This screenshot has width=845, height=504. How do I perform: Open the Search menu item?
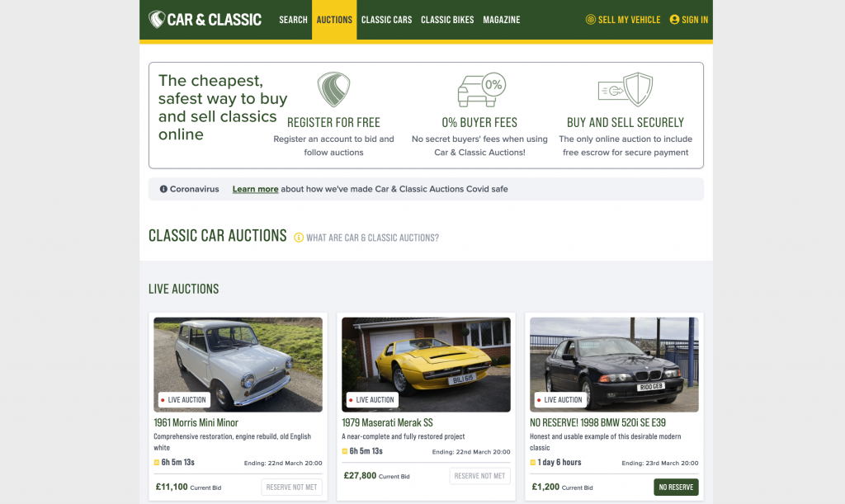point(293,20)
